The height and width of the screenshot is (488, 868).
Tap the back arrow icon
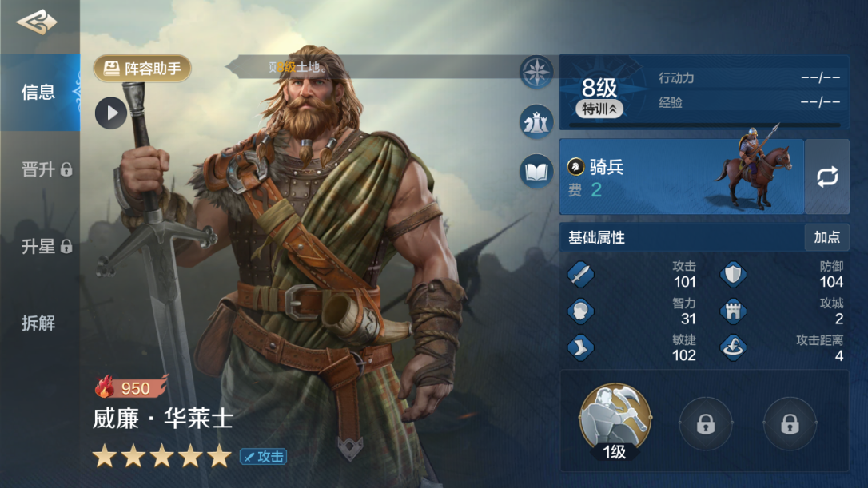pyautogui.click(x=37, y=22)
